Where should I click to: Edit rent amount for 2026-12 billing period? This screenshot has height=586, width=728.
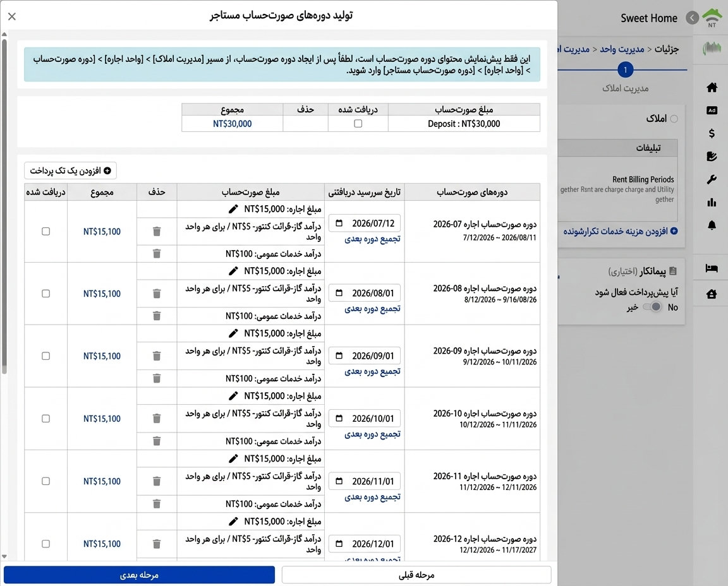pyautogui.click(x=234, y=522)
